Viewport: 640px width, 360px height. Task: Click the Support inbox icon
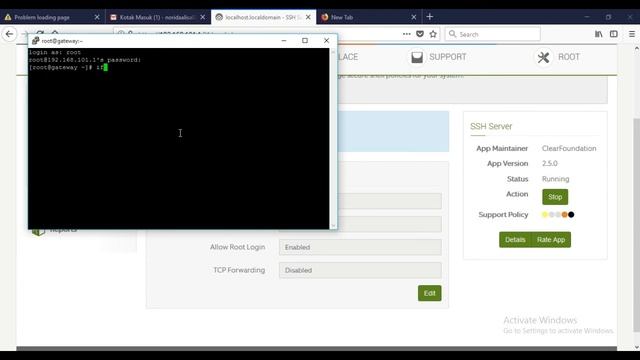pyautogui.click(x=417, y=57)
